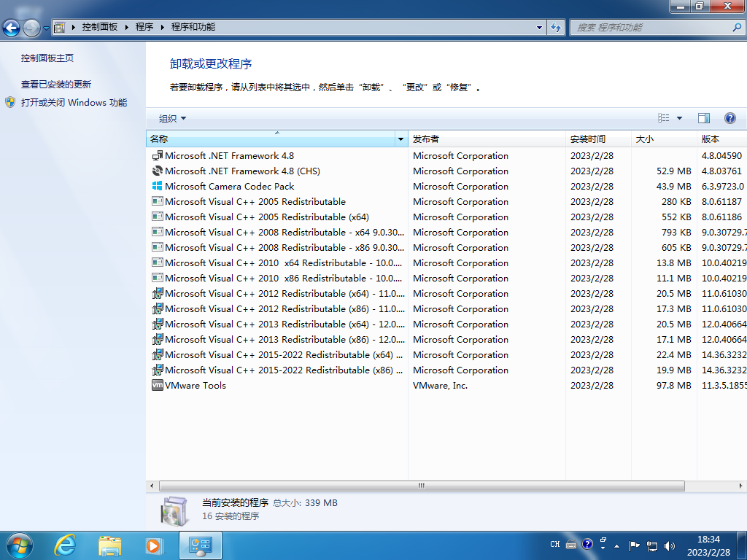This screenshot has width=747, height=560.
Task: Select Visual C++ 2015-2022 Redistributable (x86) row
Action: coord(447,370)
